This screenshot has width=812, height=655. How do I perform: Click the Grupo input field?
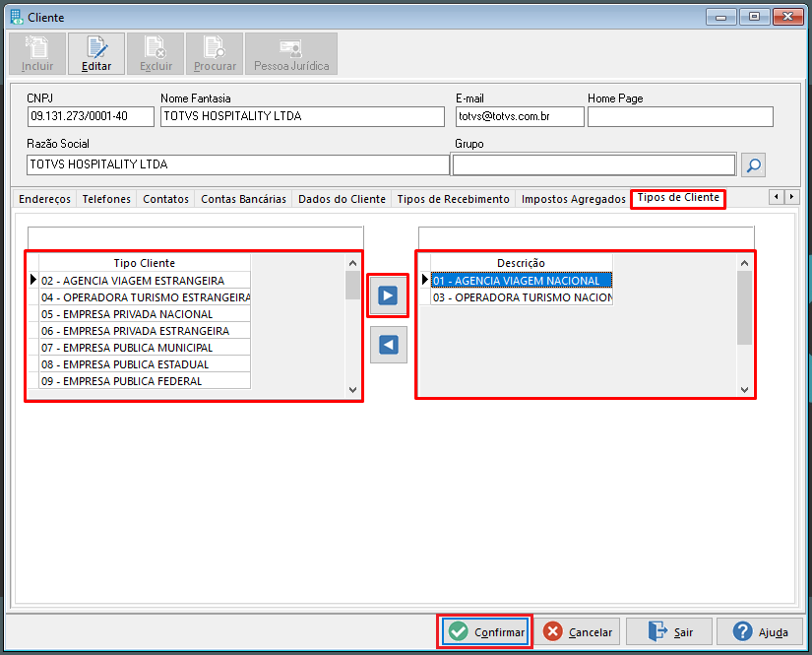[x=593, y=164]
